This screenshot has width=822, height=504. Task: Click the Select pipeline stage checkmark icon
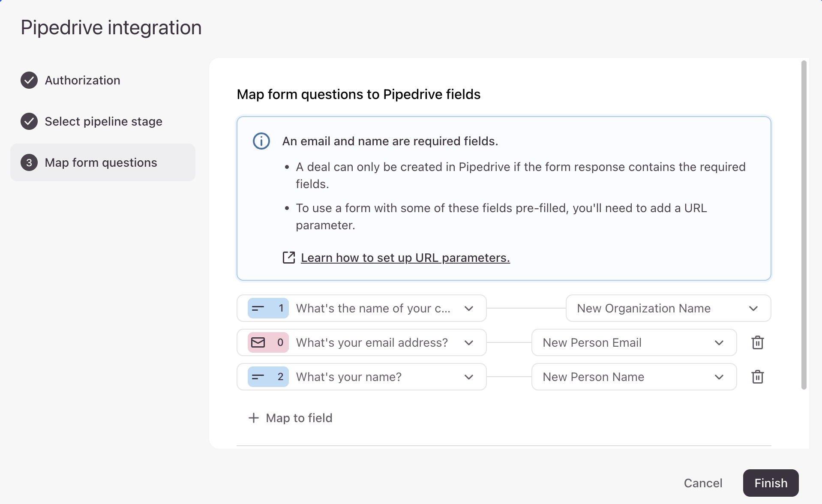pos(29,121)
